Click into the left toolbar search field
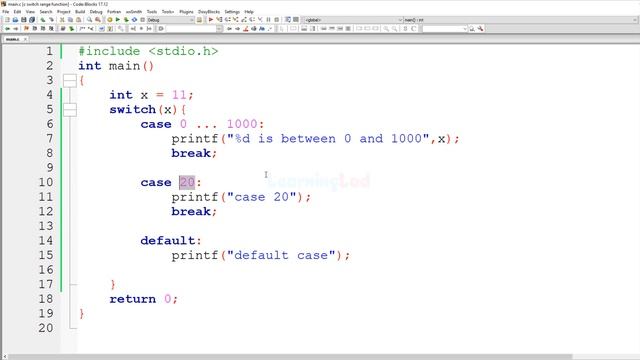 (191, 29)
